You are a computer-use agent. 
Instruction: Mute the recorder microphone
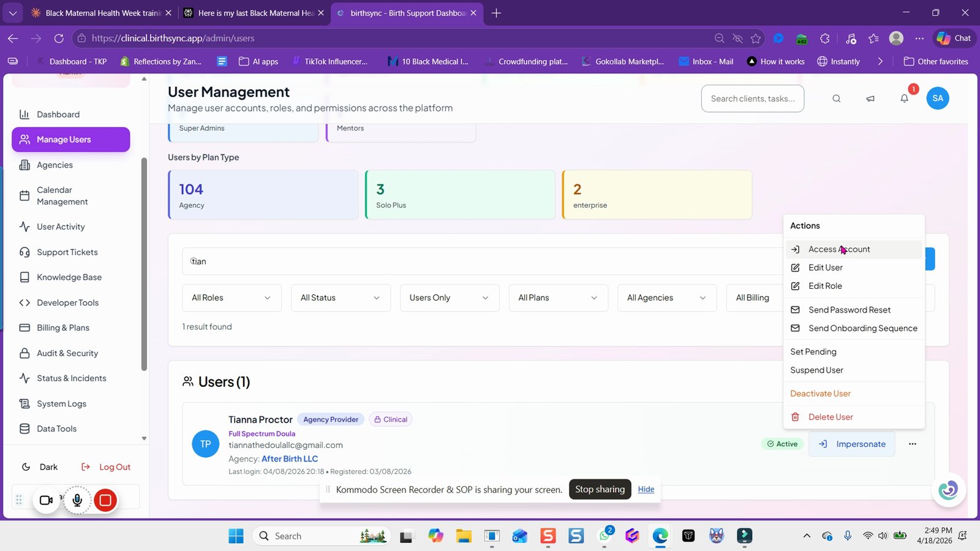point(77,500)
